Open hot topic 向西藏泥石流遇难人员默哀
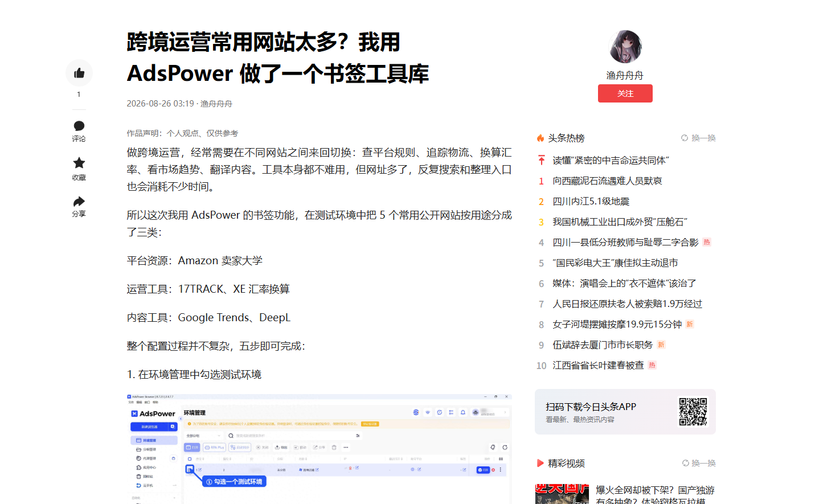This screenshot has height=504, width=815. 607,181
